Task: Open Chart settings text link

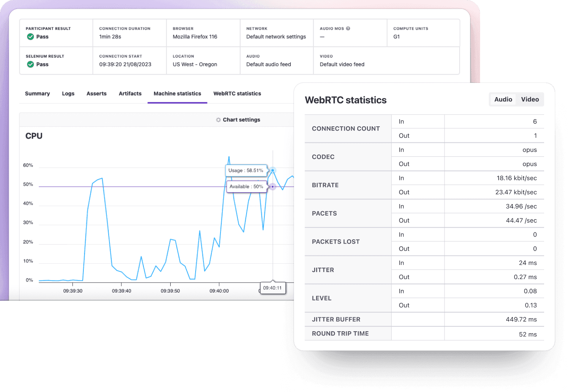Action: 241,120
